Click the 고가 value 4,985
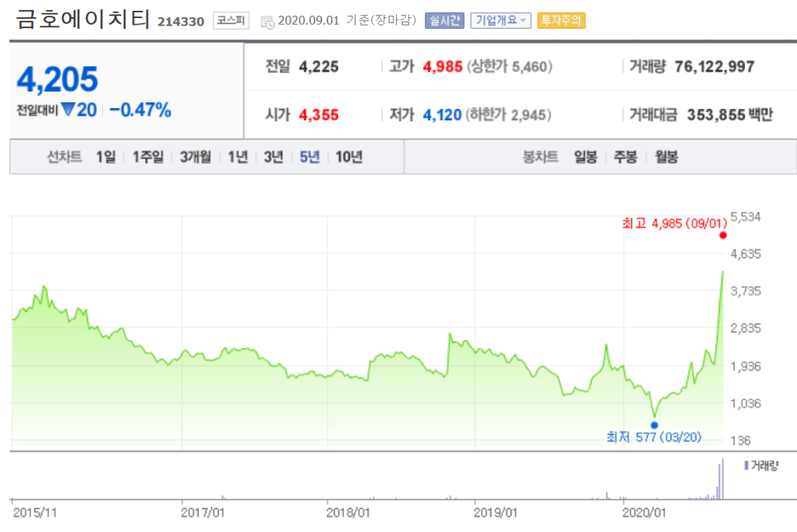This screenshot has height=532, width=797. (443, 67)
